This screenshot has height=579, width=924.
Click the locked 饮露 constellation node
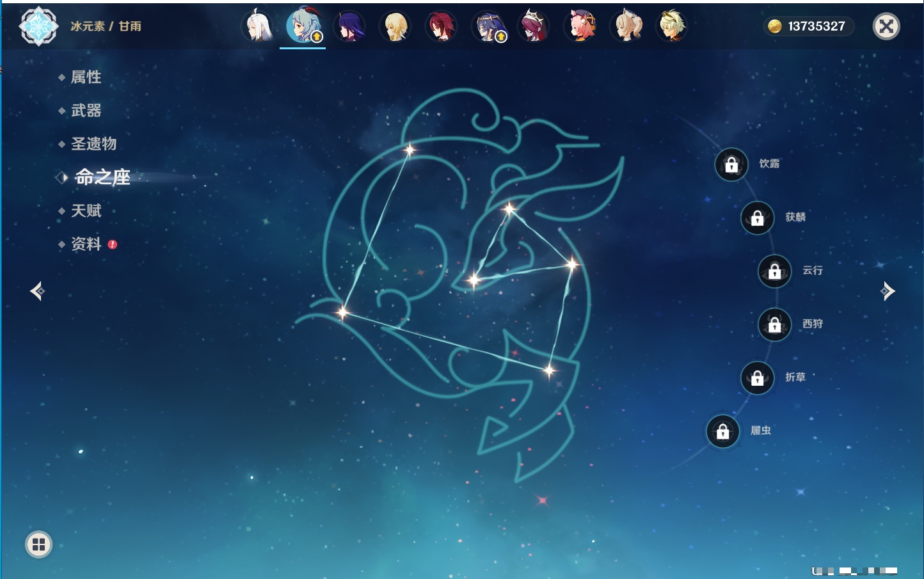[731, 164]
